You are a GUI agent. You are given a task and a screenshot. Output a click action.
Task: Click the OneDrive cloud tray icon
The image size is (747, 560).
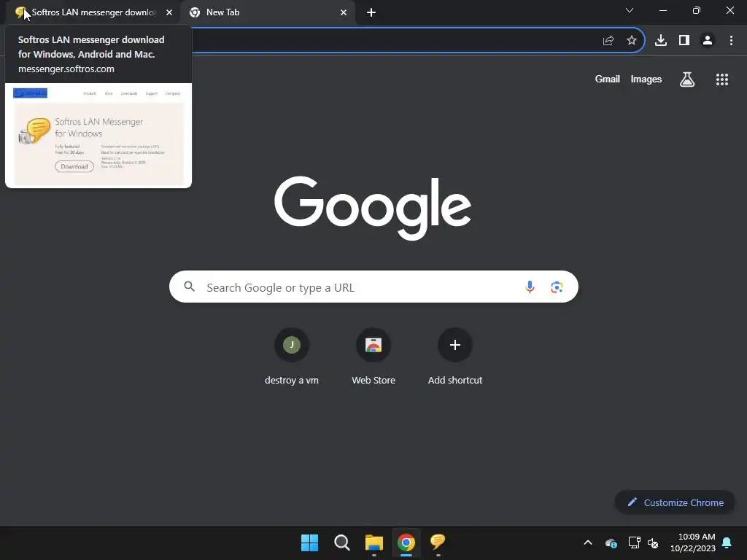click(611, 542)
